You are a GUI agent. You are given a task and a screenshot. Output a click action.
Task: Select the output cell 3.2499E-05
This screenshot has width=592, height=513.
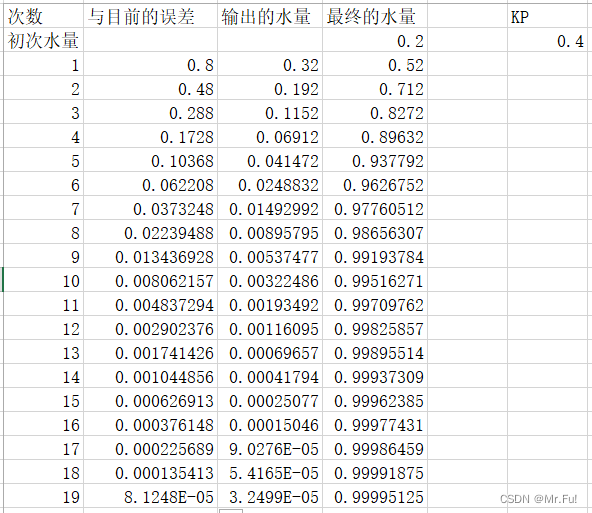coord(270,496)
